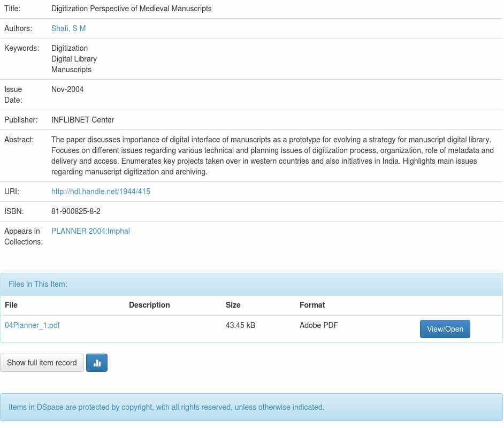The image size is (504, 428).
Task: Follow the hdl.handle.net URI link
Action: click(x=101, y=192)
